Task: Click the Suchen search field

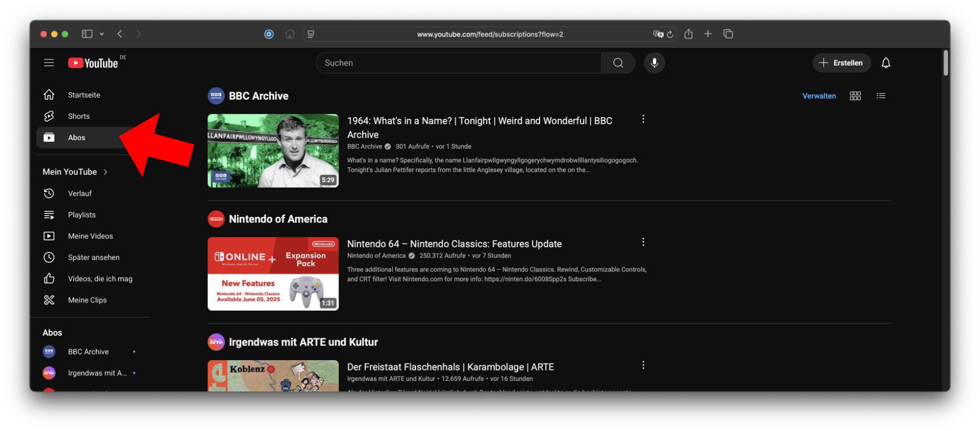Action: tap(458, 63)
